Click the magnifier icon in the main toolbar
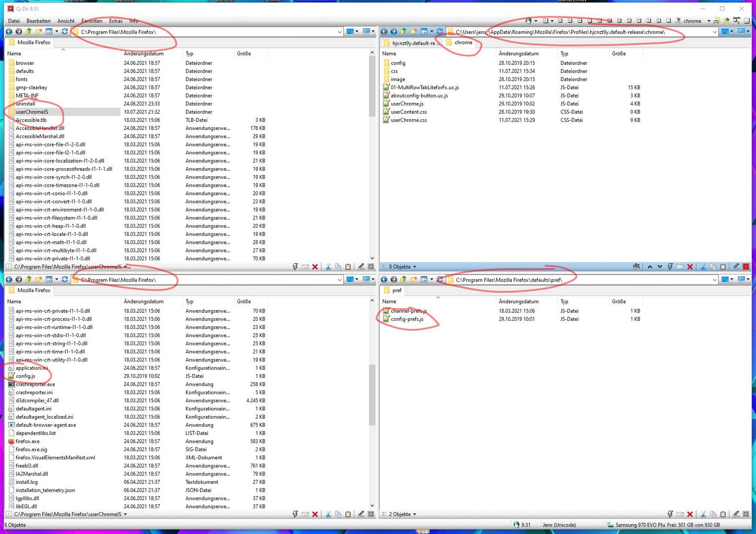This screenshot has height=534, width=756. click(736, 20)
